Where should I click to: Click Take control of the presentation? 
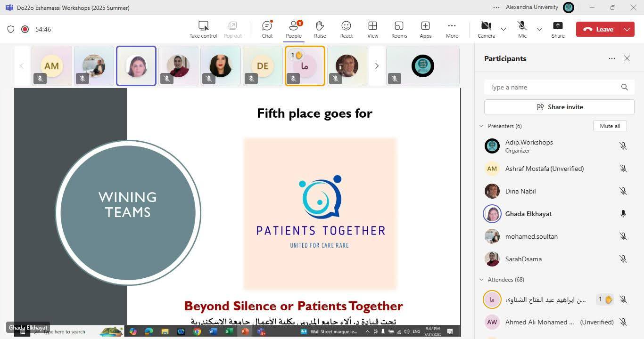[203, 29]
